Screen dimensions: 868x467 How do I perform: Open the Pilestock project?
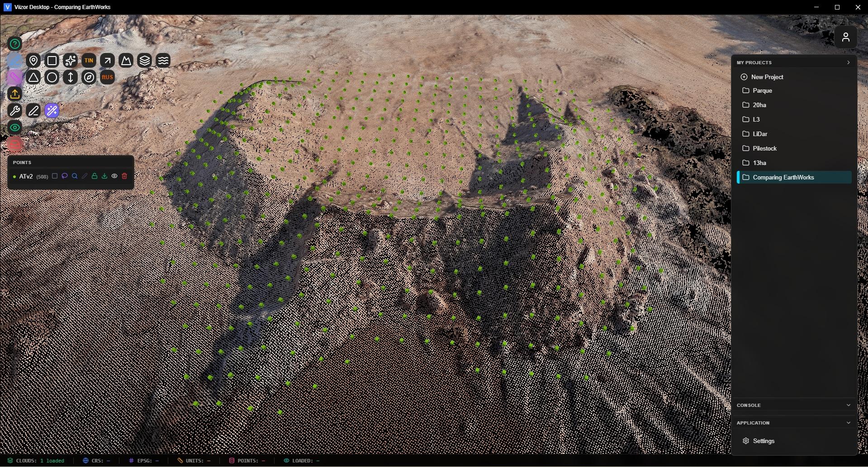[x=764, y=148]
